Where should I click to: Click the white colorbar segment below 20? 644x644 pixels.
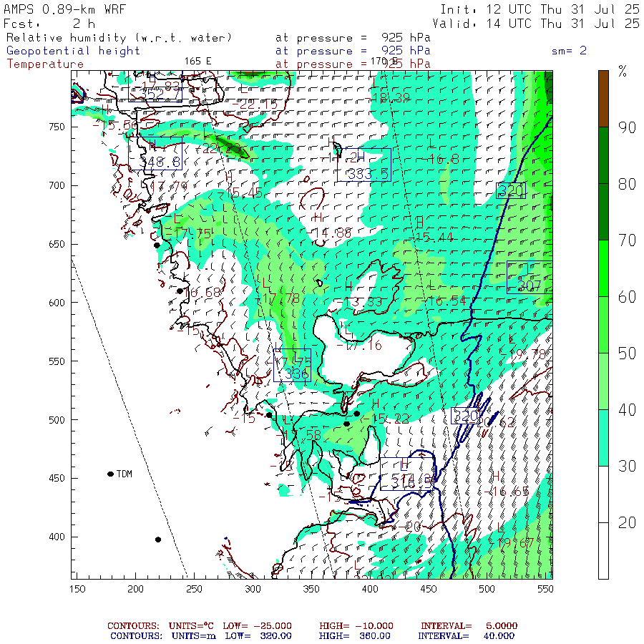[x=603, y=551]
